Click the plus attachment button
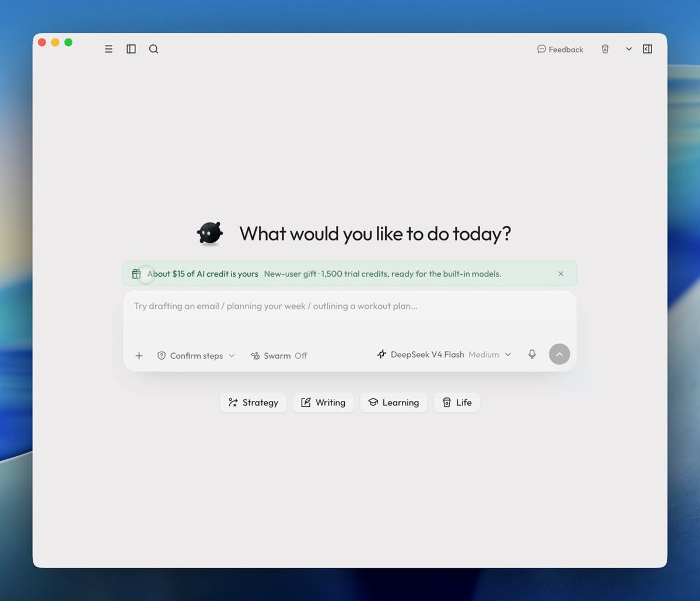This screenshot has width=700, height=601. 139,355
